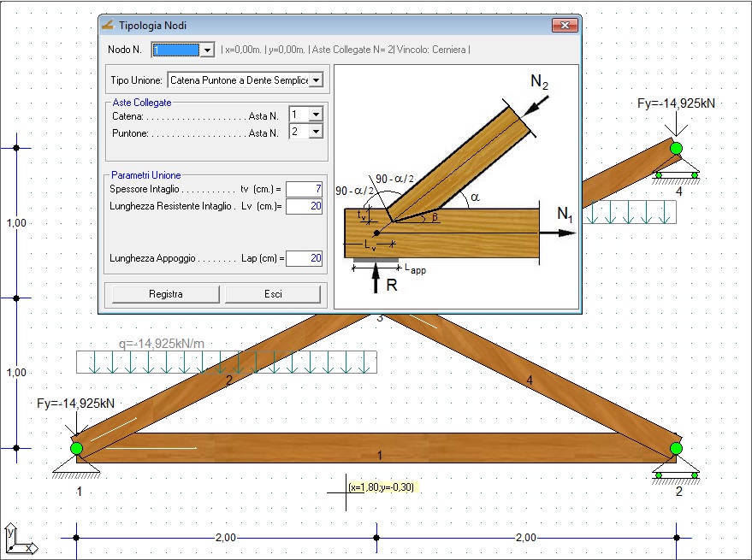This screenshot has height=560, width=752.
Task: Click the Esci button
Action: (x=273, y=294)
